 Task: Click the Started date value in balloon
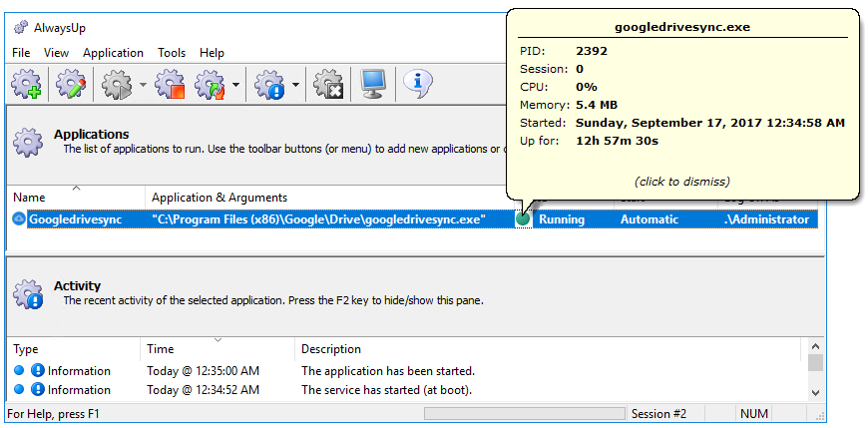click(x=710, y=123)
